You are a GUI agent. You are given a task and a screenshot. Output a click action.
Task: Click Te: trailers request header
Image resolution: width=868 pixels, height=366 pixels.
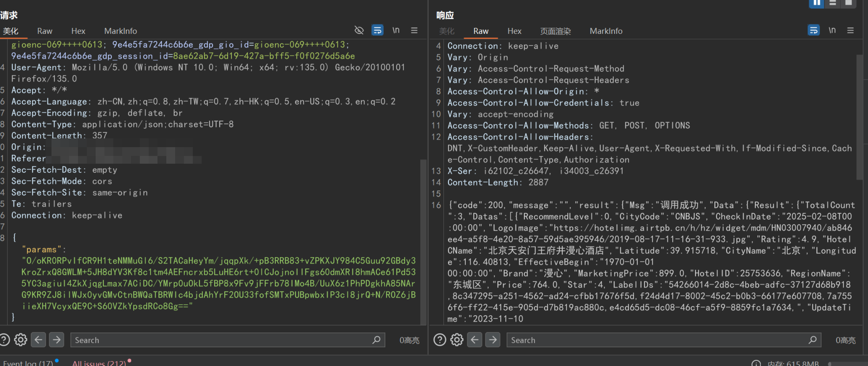(x=41, y=204)
